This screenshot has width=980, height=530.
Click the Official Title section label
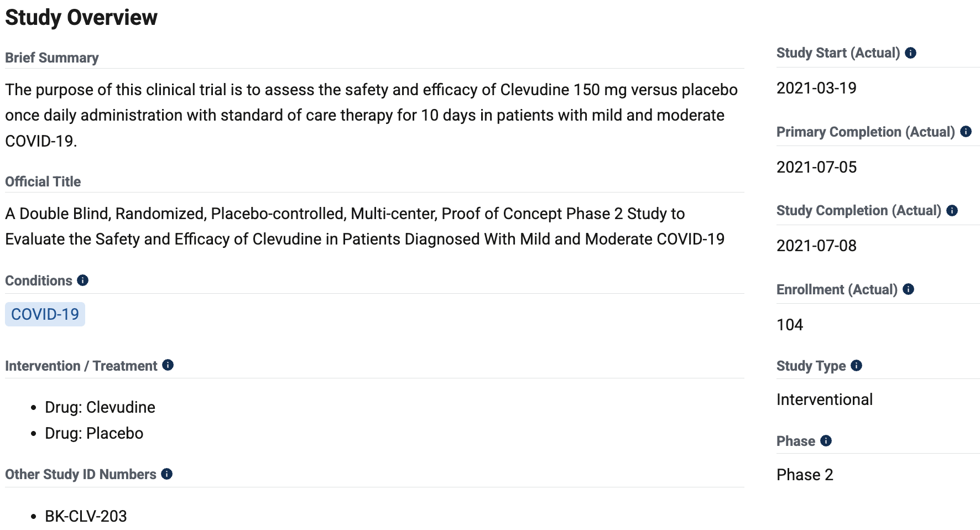[43, 181]
